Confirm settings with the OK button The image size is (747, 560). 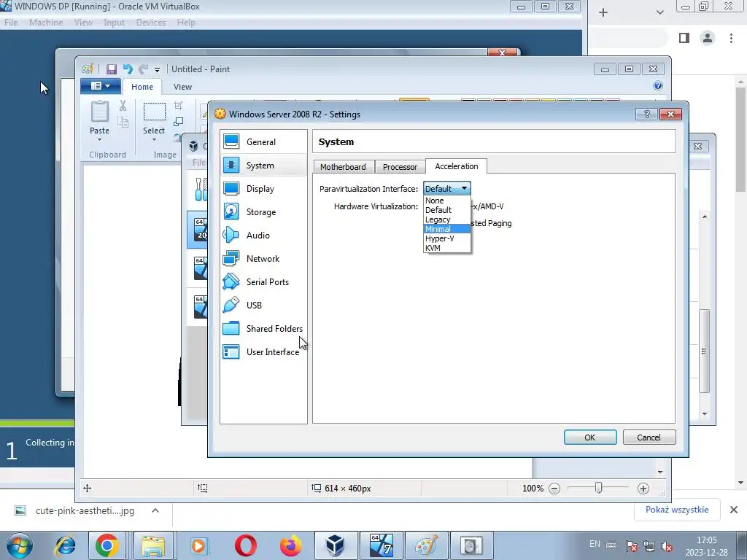(589, 437)
